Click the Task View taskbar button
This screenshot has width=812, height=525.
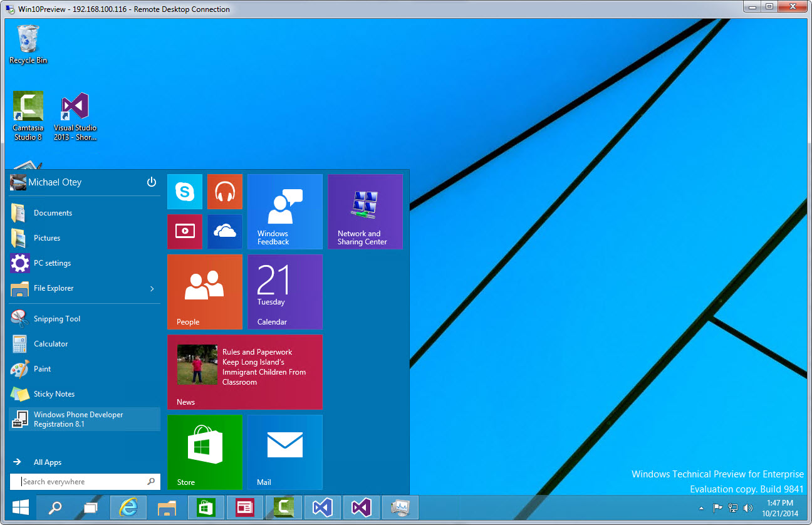(91, 507)
